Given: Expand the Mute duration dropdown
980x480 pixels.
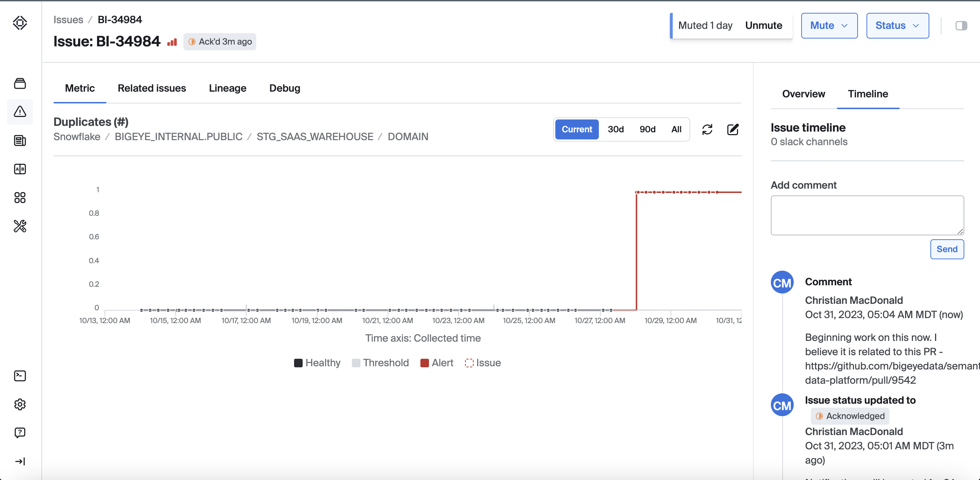Looking at the screenshot, I should pos(829,25).
